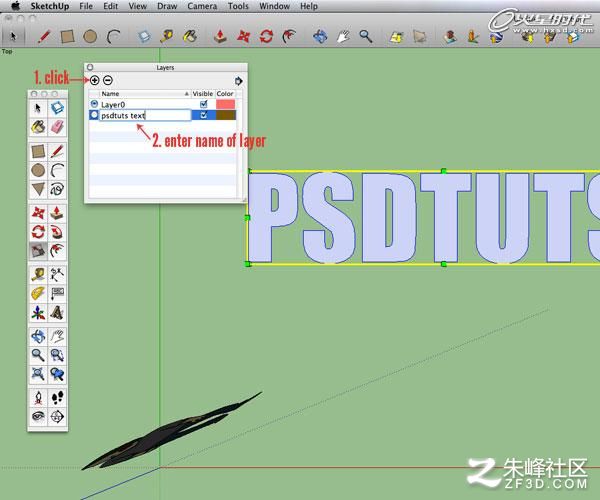
Task: Click the Color column header
Action: click(225, 94)
